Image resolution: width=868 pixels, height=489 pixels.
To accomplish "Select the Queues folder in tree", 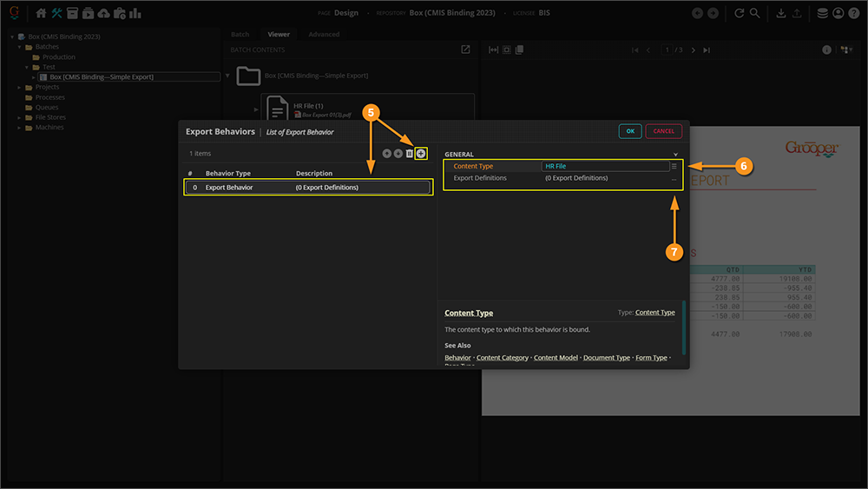I will pos(47,108).
